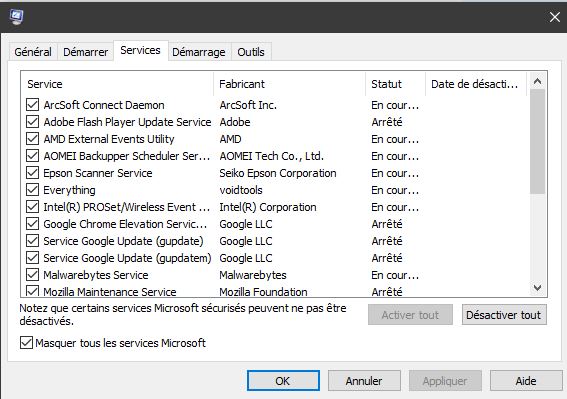Select the ArcSoft Inc. manufacturer cell
Screen dimensions: 567x399
click(248, 105)
